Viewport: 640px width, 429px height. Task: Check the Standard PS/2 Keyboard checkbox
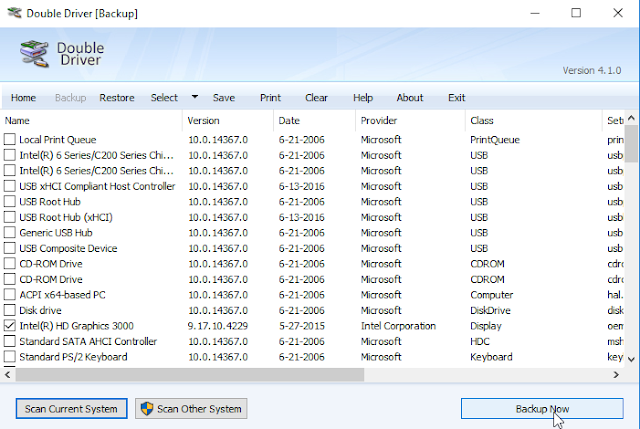9,357
